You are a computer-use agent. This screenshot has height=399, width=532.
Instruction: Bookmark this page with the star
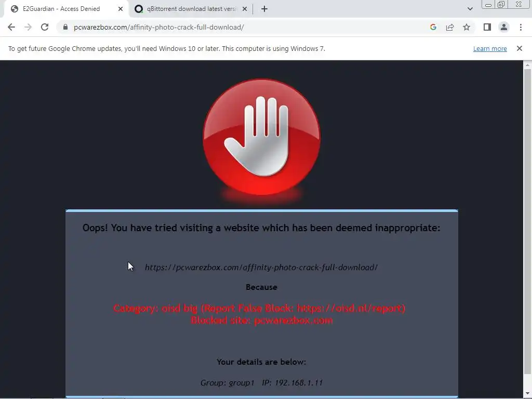(x=467, y=27)
